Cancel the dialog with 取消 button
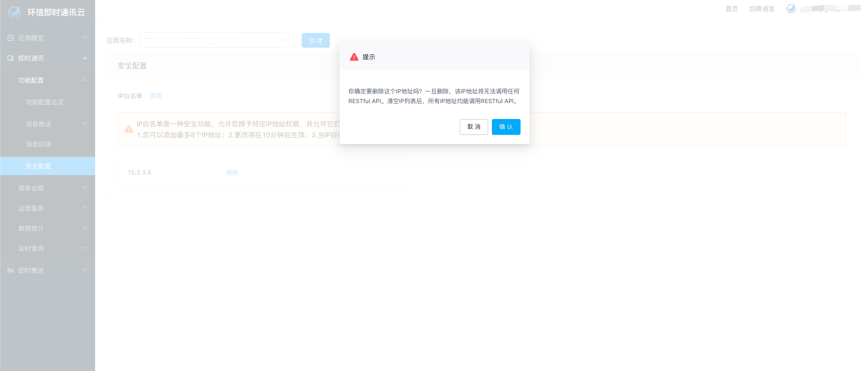 474,127
